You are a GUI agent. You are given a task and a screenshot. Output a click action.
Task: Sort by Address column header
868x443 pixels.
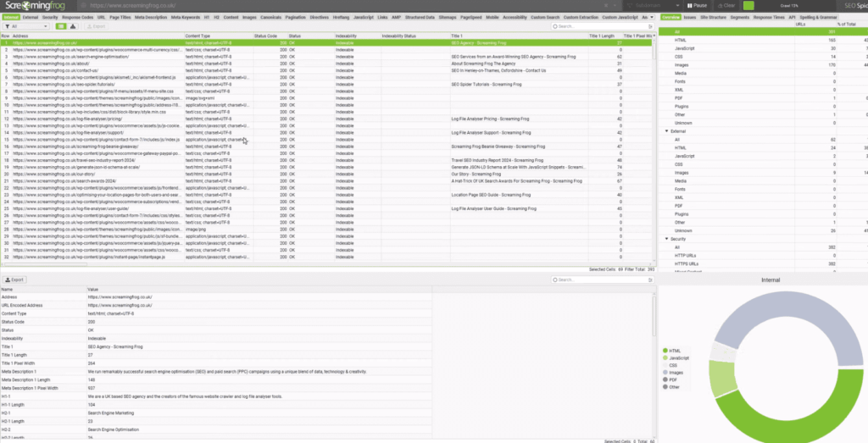[97, 36]
